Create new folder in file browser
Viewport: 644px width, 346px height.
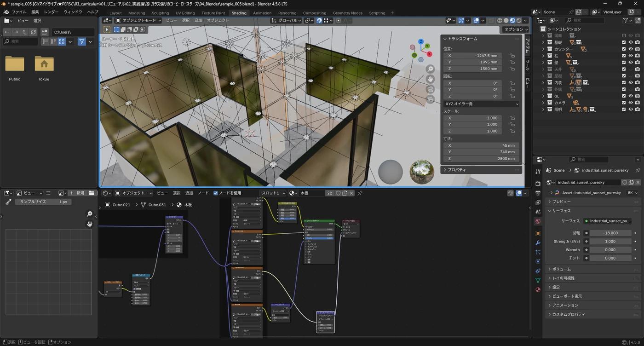(45, 32)
